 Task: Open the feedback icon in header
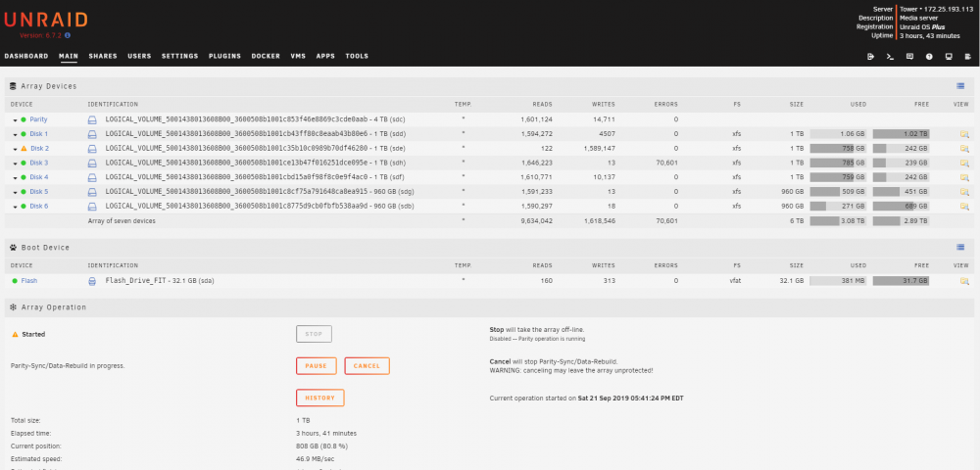pyautogui.click(x=909, y=56)
